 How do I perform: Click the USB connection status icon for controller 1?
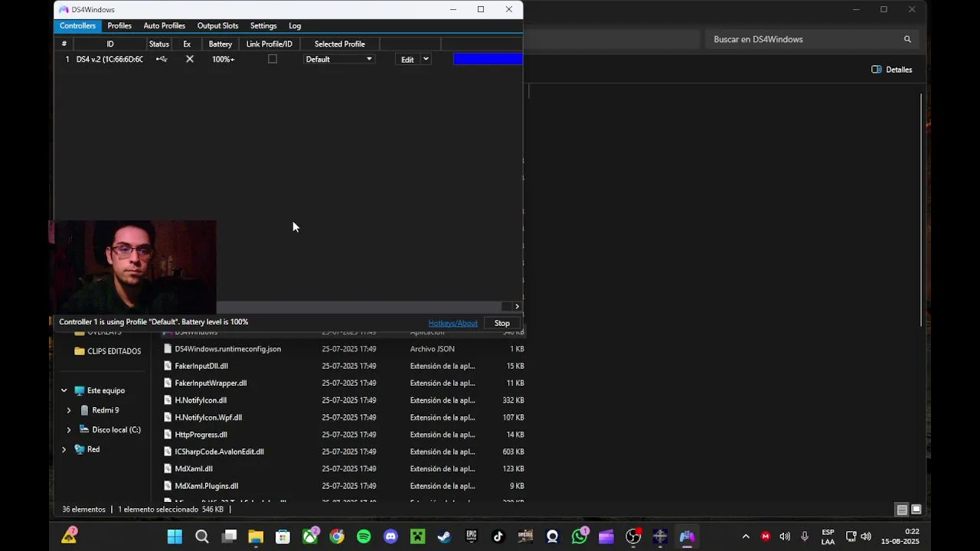click(161, 59)
